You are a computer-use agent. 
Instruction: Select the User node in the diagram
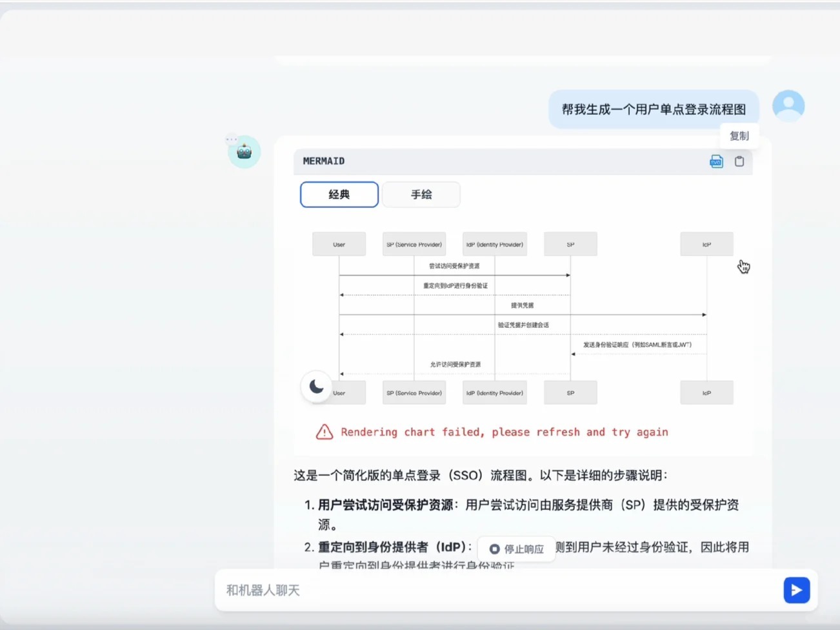(x=339, y=244)
